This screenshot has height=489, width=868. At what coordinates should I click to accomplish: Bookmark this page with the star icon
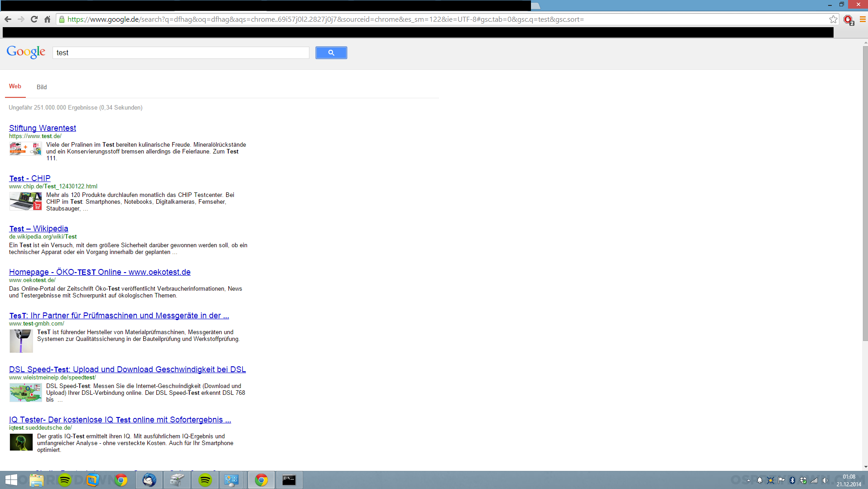(833, 19)
